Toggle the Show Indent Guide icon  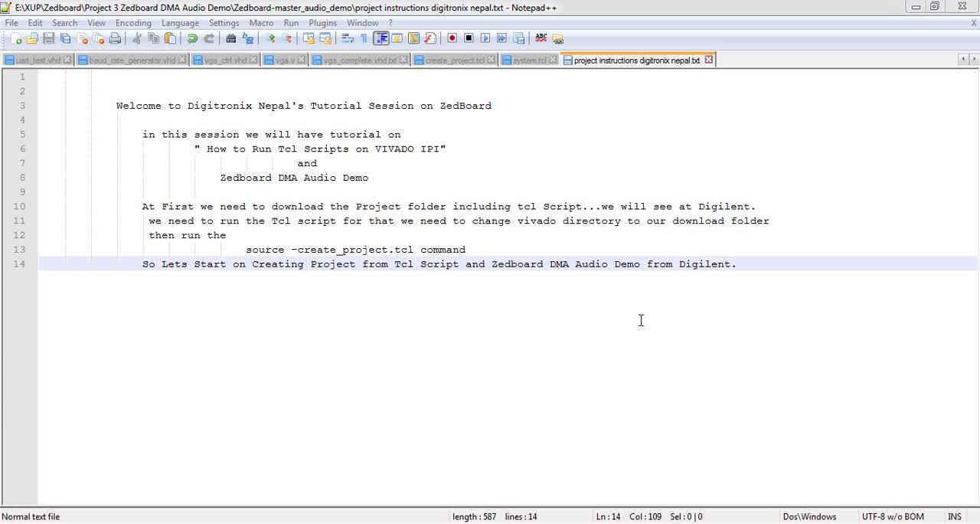(x=381, y=38)
